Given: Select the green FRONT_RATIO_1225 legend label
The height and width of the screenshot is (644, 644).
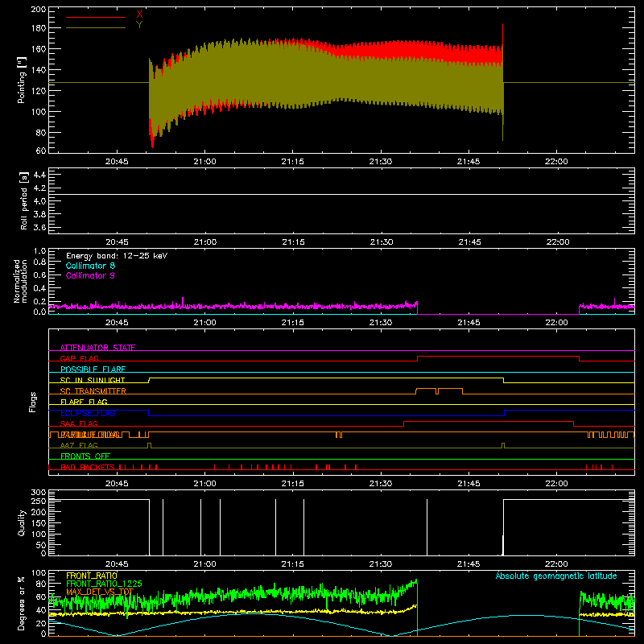Looking at the screenshot, I should [104, 584].
